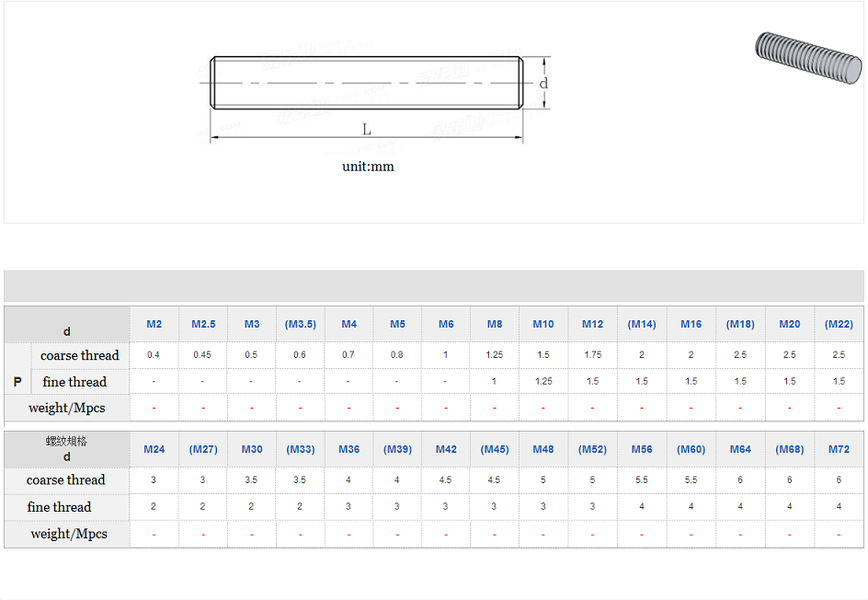Select the M5 column header
The width and height of the screenshot is (868, 600).
pyautogui.click(x=397, y=324)
